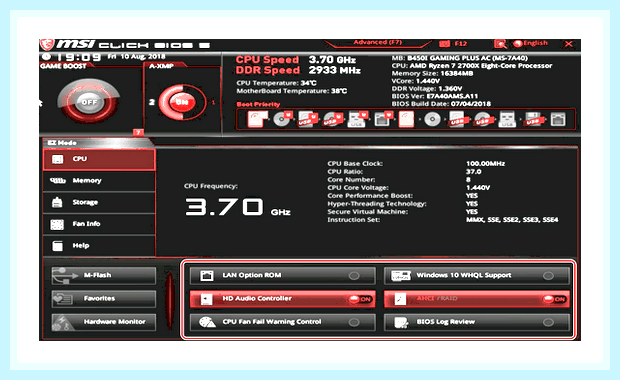Viewport: 620px width, 380px height.
Task: Select the legacy USB key boot device
Action: tap(508, 119)
